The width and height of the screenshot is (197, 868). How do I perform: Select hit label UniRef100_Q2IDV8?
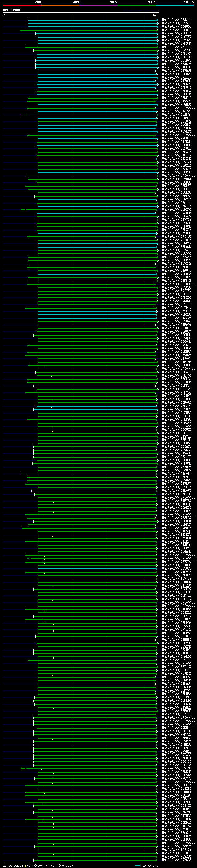176,60
